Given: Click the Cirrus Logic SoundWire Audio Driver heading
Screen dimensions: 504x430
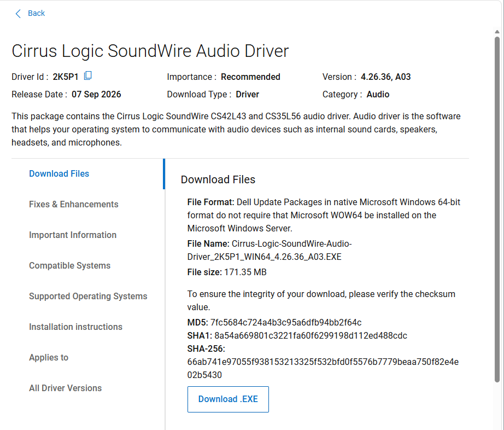Looking at the screenshot, I should pos(150,51).
